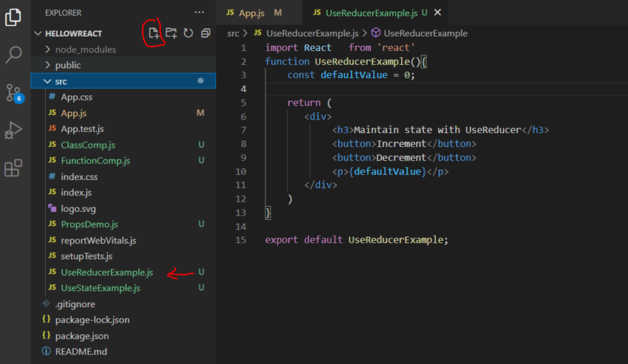Click src in the editor breadcrumb
This screenshot has width=628, height=364.
(x=233, y=34)
